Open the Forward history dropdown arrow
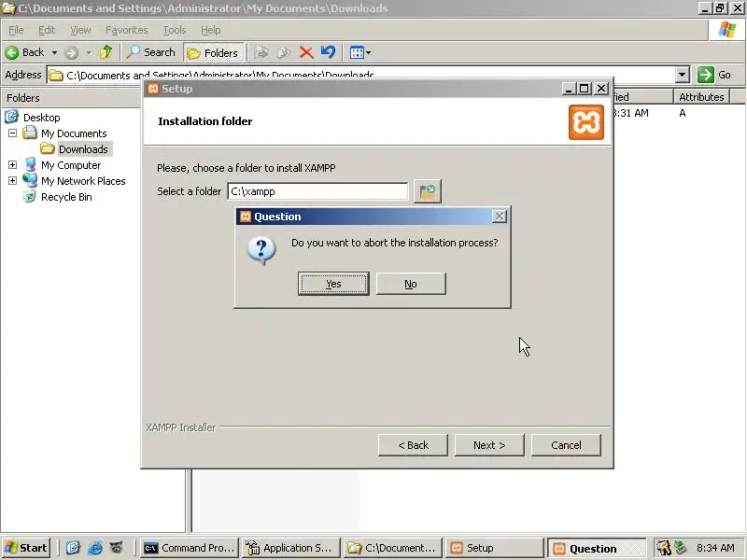The image size is (747, 560). [89, 52]
